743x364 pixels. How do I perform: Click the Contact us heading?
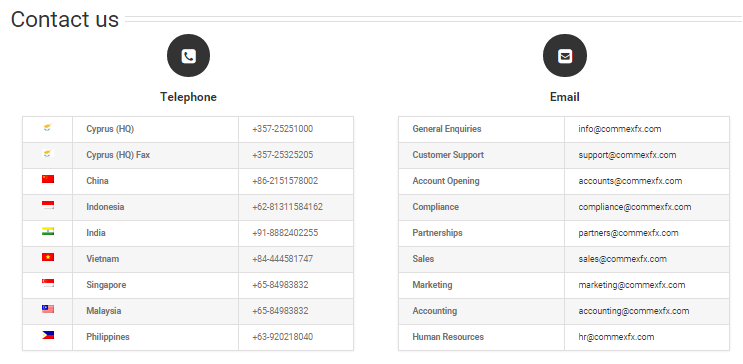click(x=65, y=19)
